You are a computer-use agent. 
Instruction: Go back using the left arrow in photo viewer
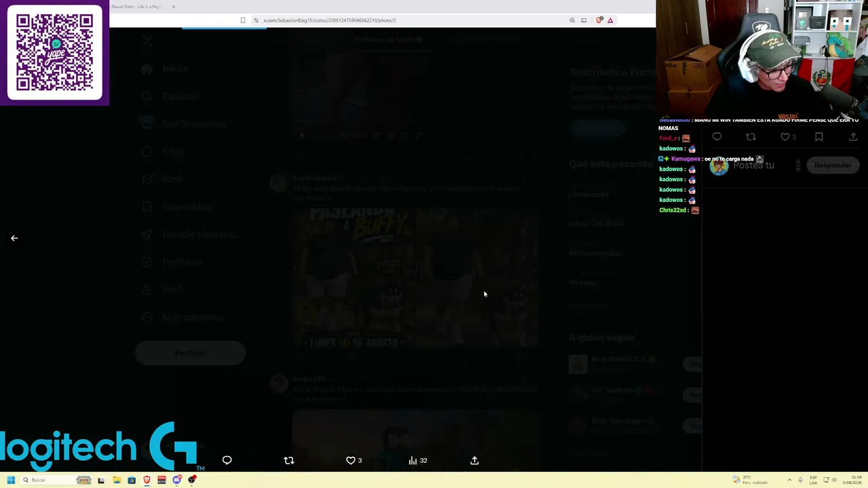(x=14, y=238)
